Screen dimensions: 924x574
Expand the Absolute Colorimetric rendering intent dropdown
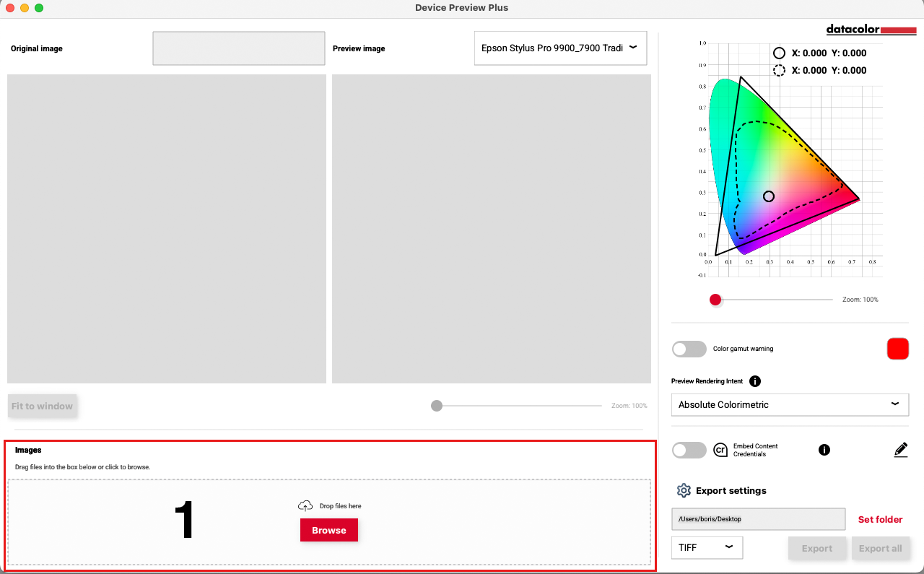click(x=790, y=405)
